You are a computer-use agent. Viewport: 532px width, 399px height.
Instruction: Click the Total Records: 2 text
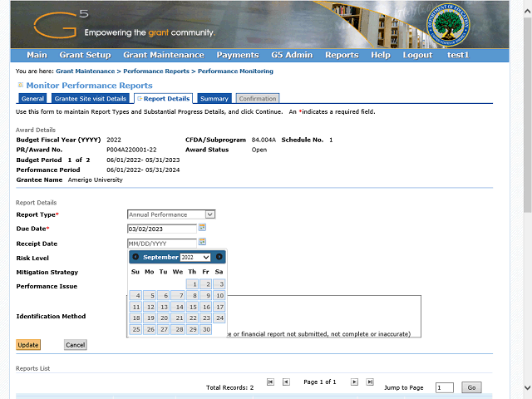tap(229, 387)
